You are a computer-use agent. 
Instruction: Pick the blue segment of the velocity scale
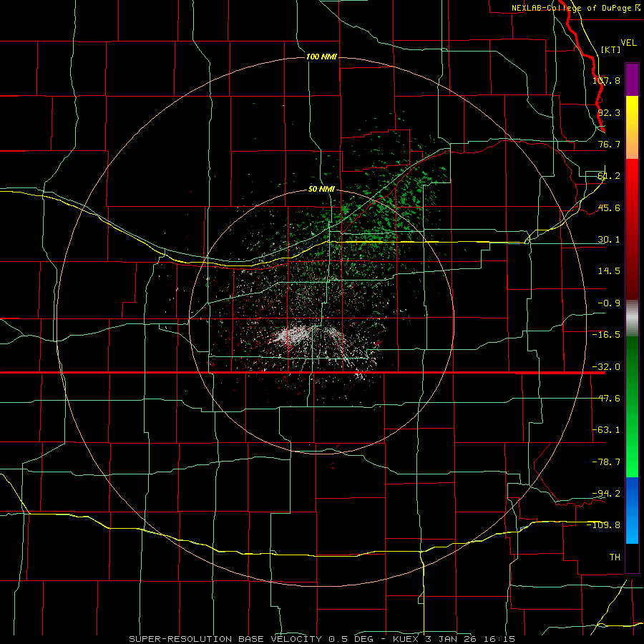pyautogui.click(x=632, y=510)
